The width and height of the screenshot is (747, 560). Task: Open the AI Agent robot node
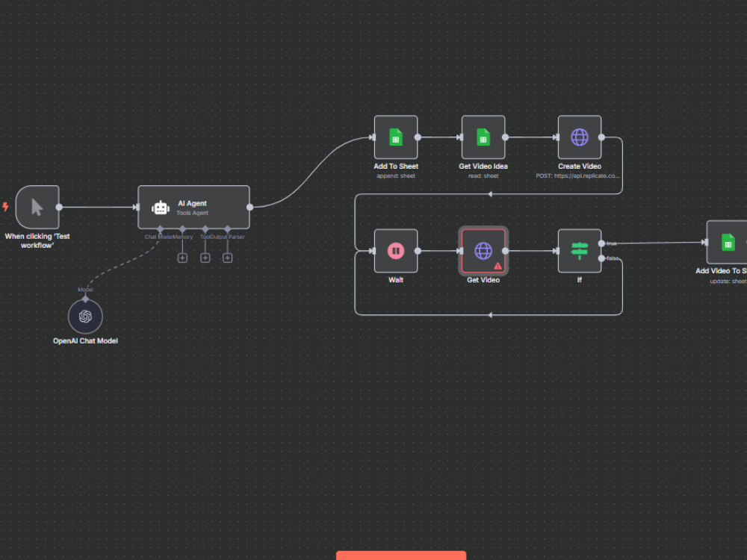193,207
